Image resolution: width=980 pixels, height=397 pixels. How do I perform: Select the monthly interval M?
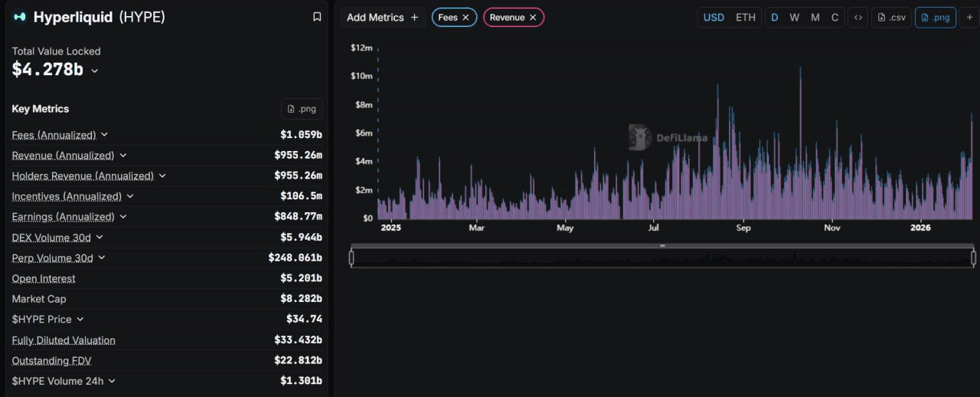pyautogui.click(x=815, y=18)
